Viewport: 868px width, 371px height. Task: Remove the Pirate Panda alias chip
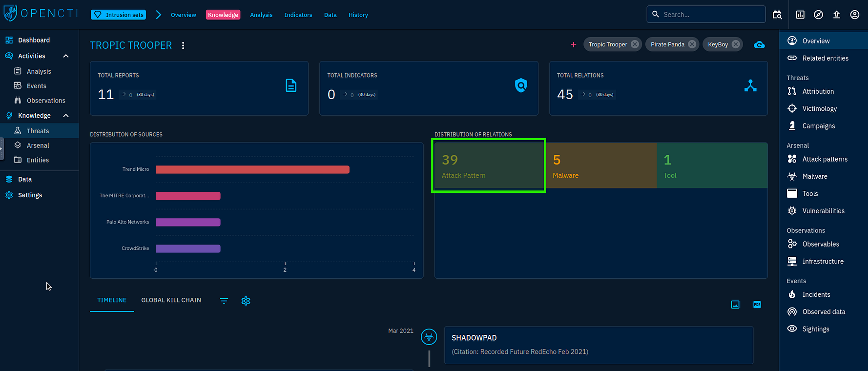(x=692, y=44)
